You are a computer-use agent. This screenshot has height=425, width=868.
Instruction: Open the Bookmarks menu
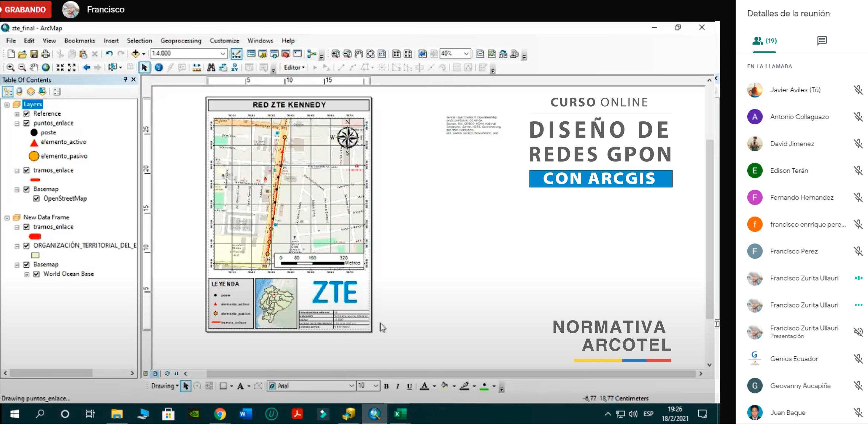[80, 41]
